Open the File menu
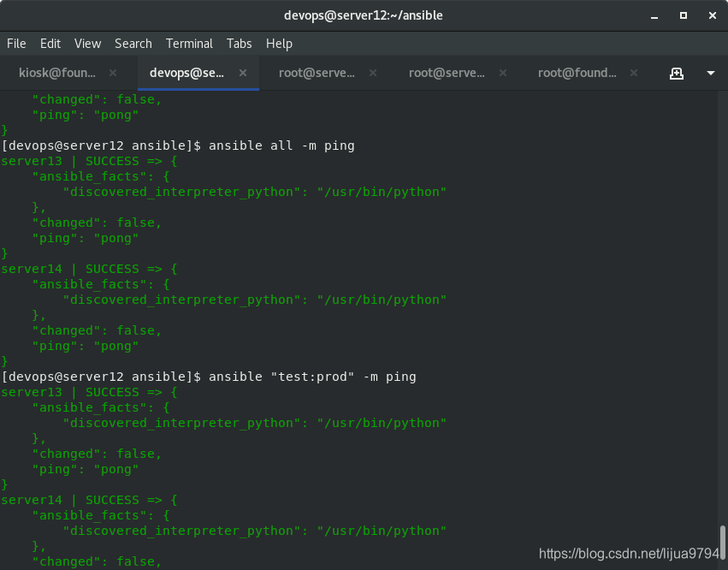The width and height of the screenshot is (728, 570). click(16, 44)
